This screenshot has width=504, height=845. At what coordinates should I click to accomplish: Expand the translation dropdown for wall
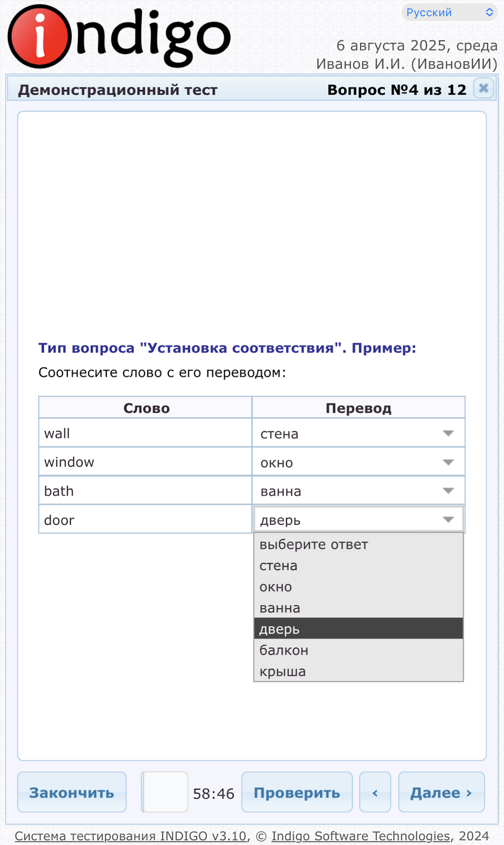tap(358, 433)
